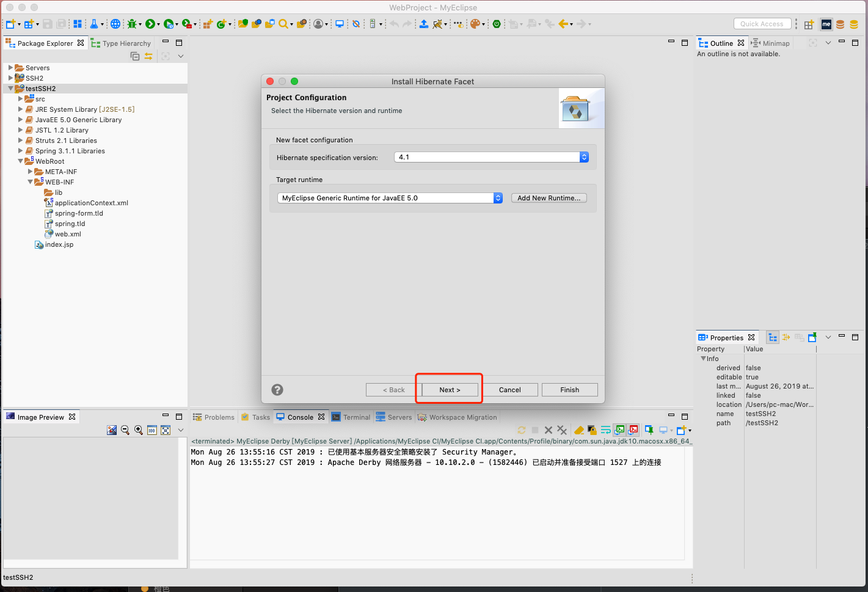Screen dimensions: 868x592
Task: Click the 'location' property row
Action: pyautogui.click(x=756, y=404)
